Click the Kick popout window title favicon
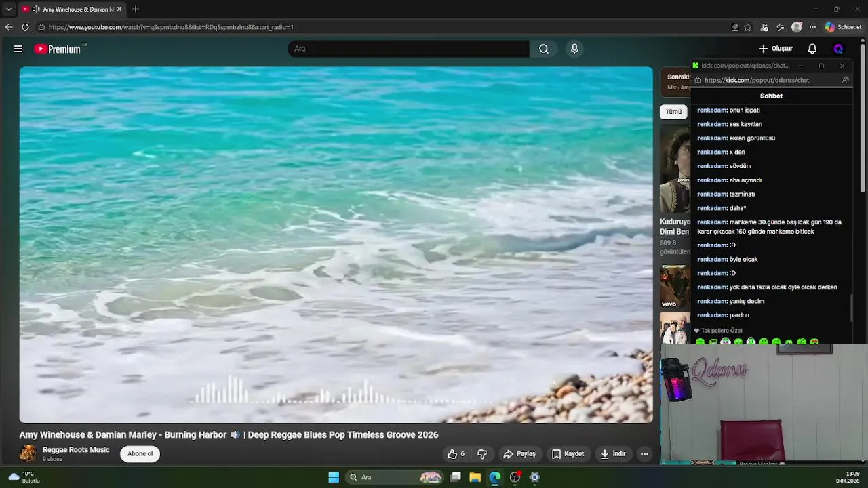Viewport: 868px width, 488px height. [x=696, y=66]
